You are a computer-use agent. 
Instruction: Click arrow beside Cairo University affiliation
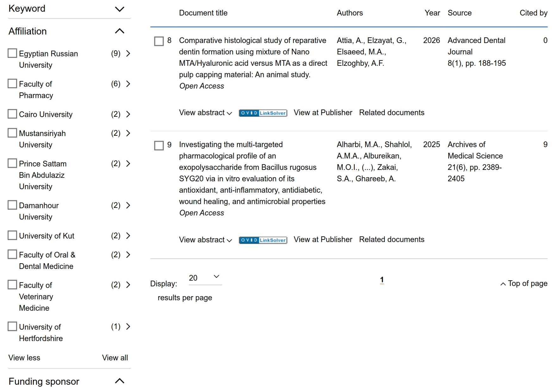(128, 114)
